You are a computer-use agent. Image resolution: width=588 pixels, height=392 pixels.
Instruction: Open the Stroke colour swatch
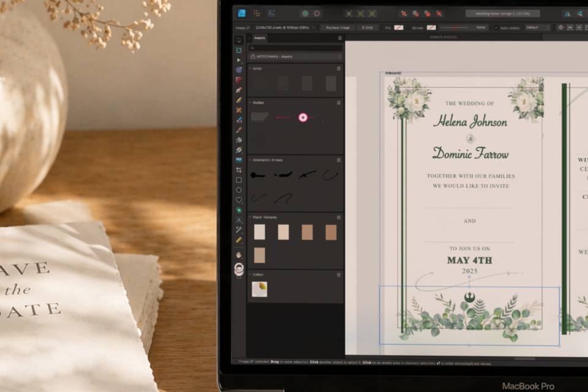pos(432,28)
